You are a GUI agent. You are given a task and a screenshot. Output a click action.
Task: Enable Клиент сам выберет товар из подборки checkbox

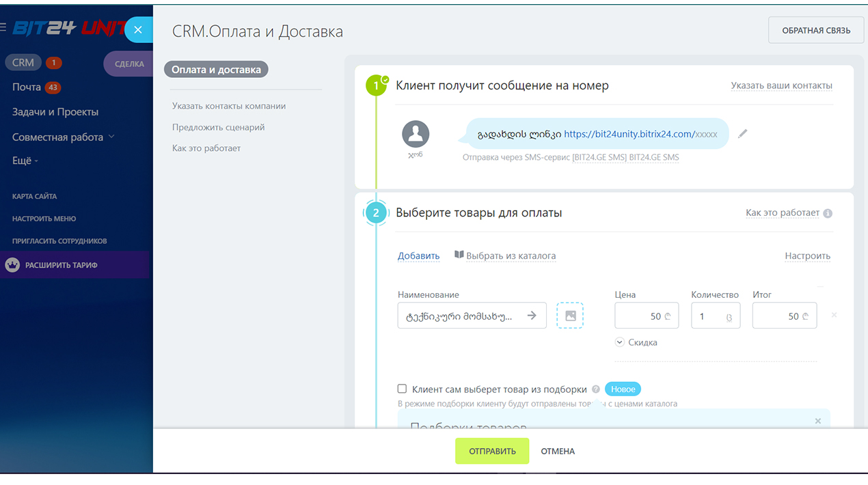(x=402, y=389)
